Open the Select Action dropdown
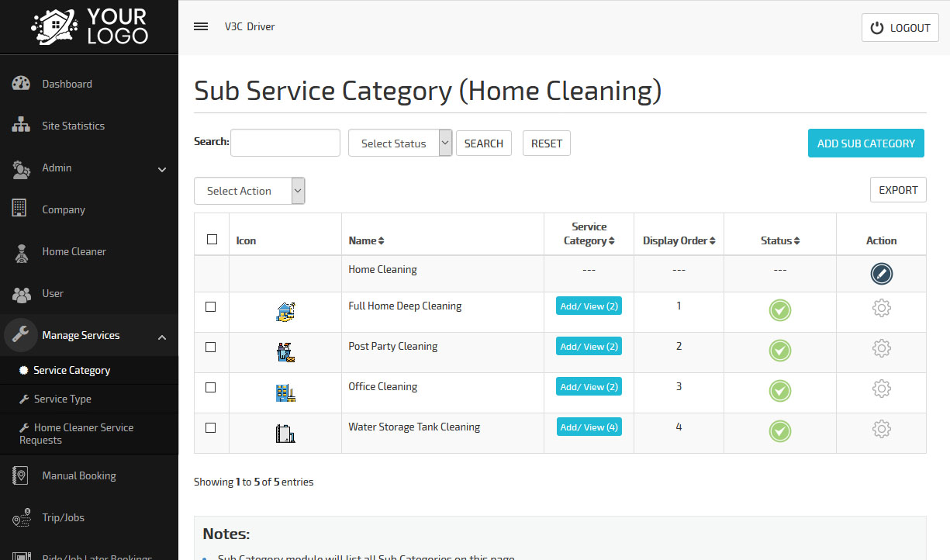 [x=249, y=191]
